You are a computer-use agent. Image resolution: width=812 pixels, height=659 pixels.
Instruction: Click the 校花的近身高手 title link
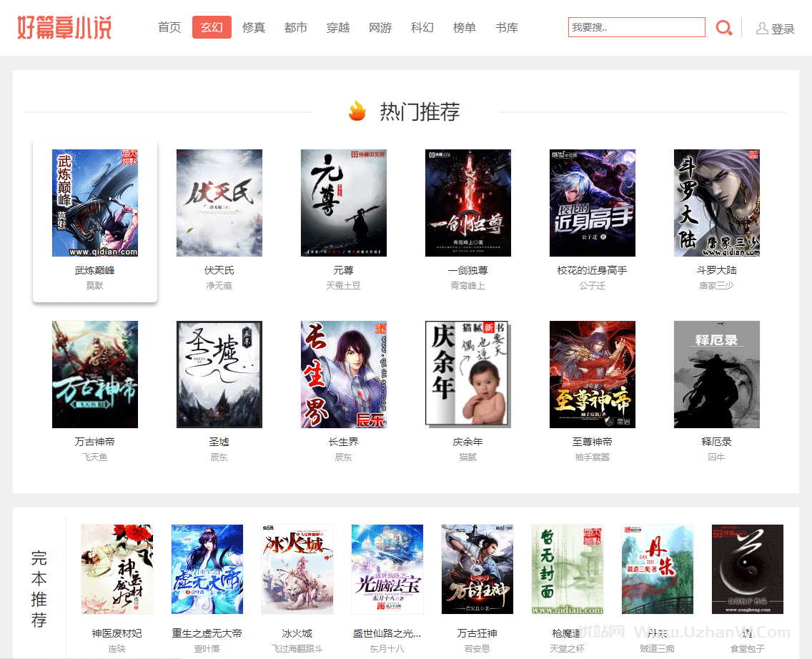point(592,270)
